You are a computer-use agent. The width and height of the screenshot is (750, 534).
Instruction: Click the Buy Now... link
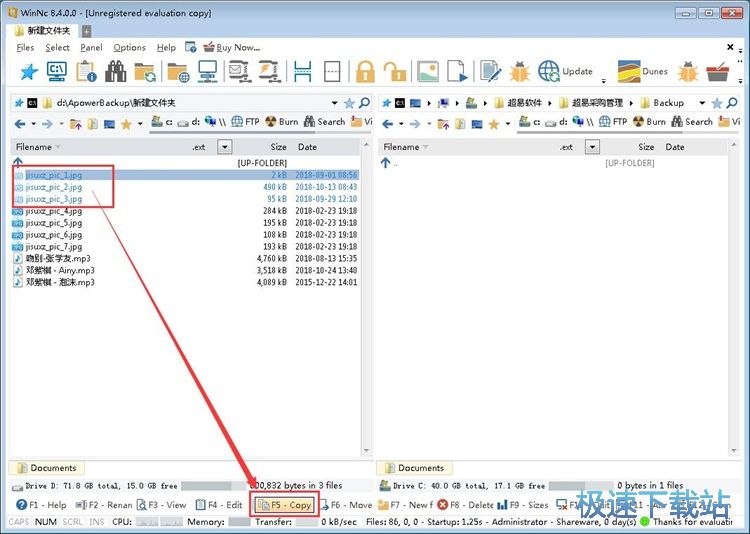pos(232,47)
